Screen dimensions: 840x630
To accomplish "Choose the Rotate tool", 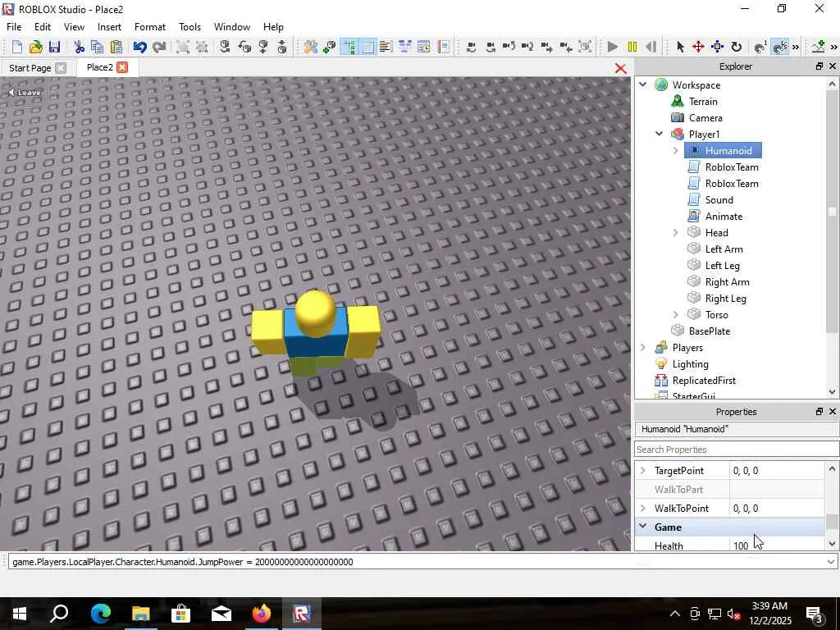I will click(x=737, y=47).
